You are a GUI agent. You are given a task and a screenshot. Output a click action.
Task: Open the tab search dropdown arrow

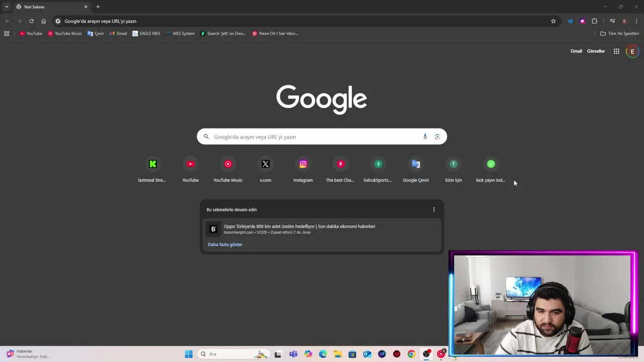click(x=7, y=7)
